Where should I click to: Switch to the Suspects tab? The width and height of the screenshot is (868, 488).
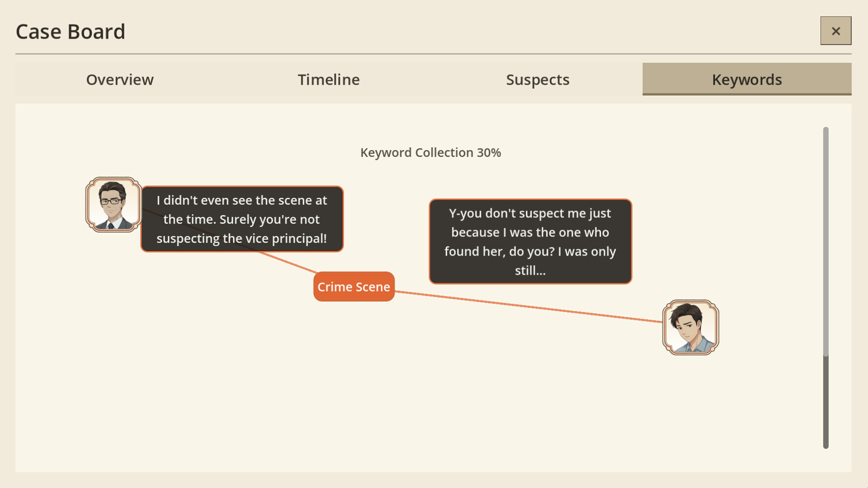point(538,80)
